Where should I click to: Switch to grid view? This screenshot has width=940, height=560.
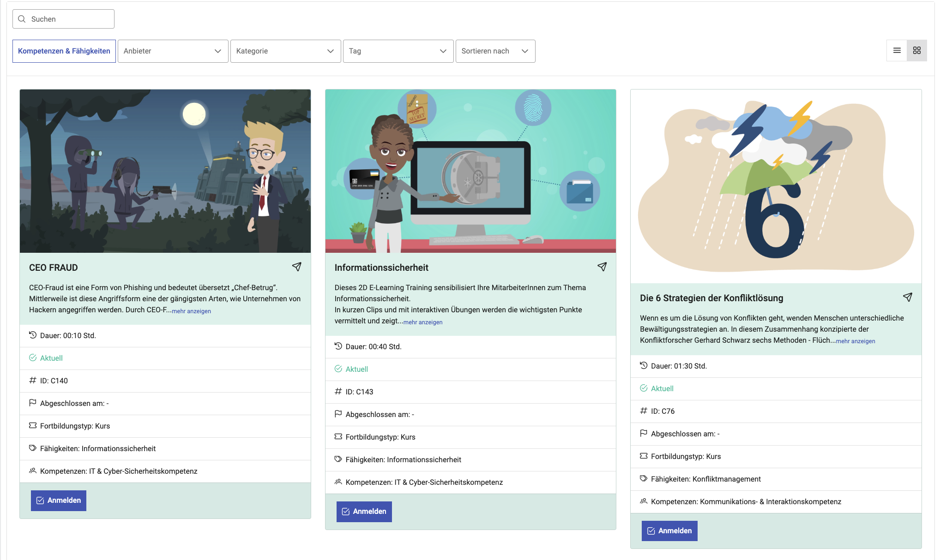pyautogui.click(x=916, y=51)
